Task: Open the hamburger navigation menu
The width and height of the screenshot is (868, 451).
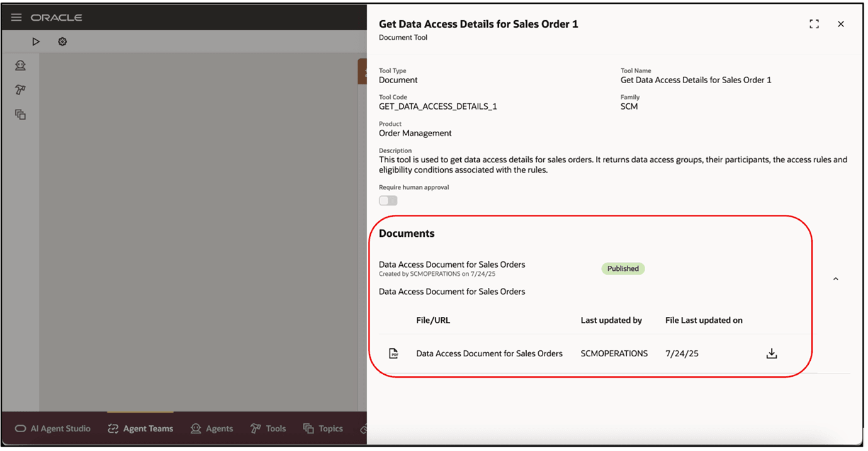Action: [16, 17]
